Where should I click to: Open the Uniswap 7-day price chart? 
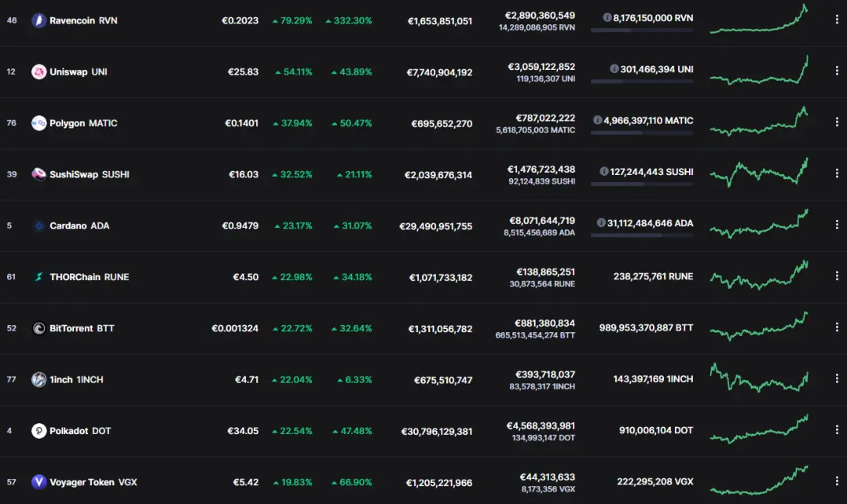[x=759, y=70]
